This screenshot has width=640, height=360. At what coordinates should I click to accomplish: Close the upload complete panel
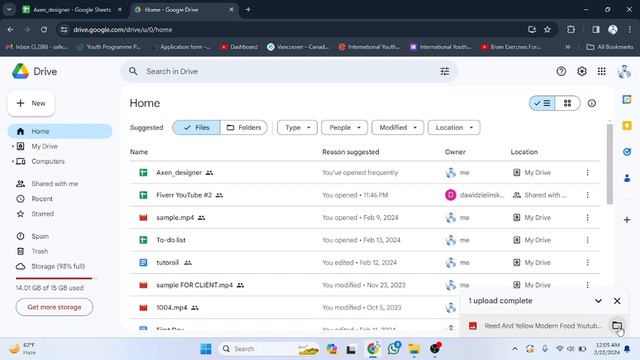[x=617, y=301]
